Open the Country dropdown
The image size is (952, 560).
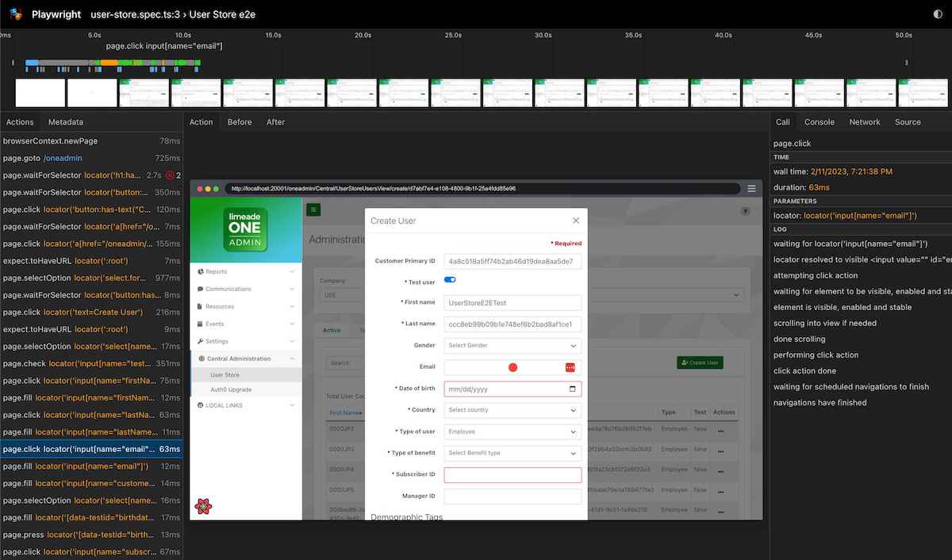[x=512, y=411]
